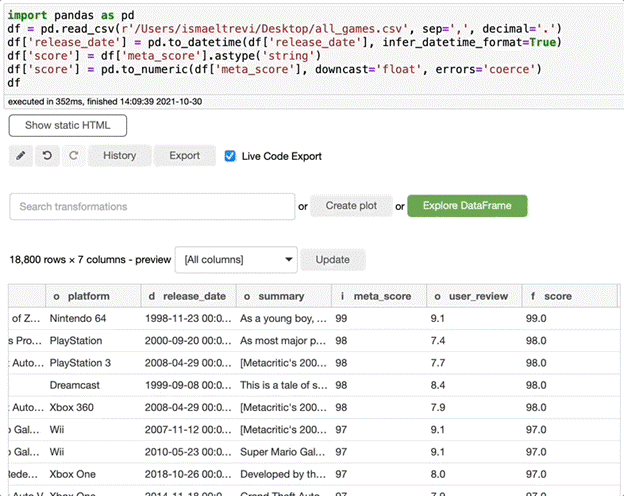Image resolution: width=624 pixels, height=496 pixels.
Task: Toggle the Live Code Export checkbox
Action: pos(231,156)
